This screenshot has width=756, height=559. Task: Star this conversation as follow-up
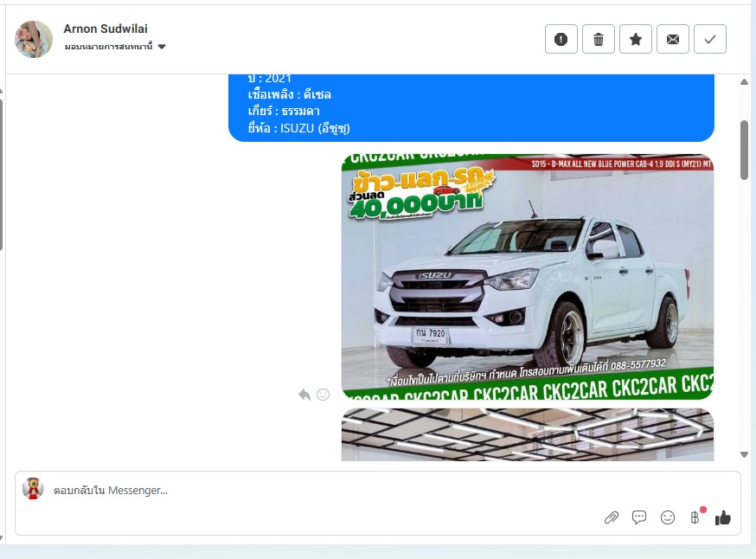(x=636, y=39)
